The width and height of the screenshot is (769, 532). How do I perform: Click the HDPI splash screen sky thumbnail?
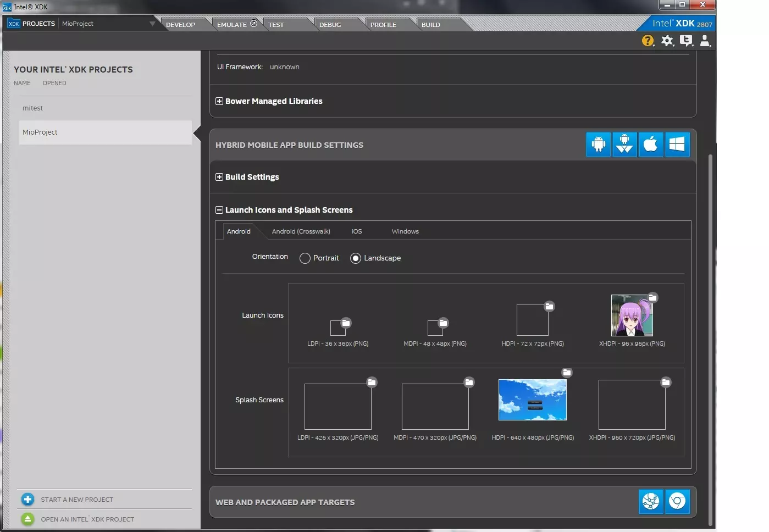click(x=532, y=400)
